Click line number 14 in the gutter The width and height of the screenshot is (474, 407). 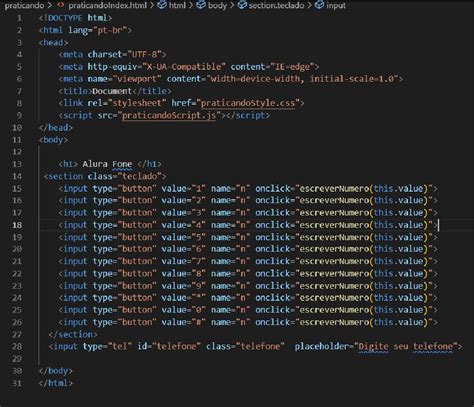coord(17,176)
